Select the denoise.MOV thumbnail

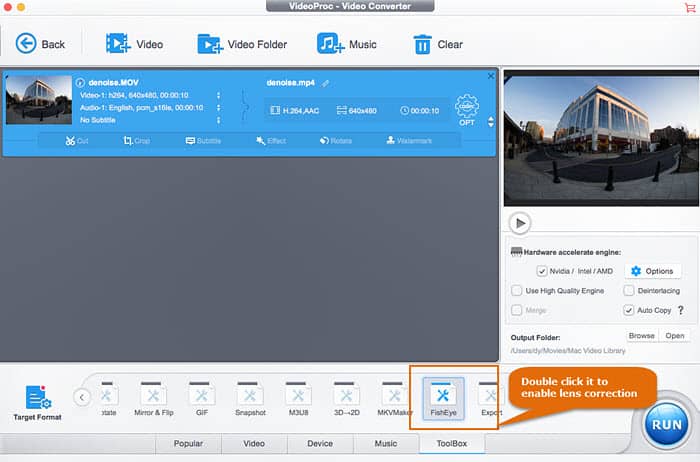pyautogui.click(x=38, y=100)
